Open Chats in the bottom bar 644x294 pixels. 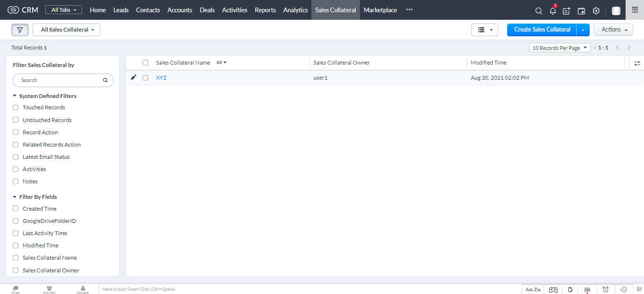(x=16, y=289)
